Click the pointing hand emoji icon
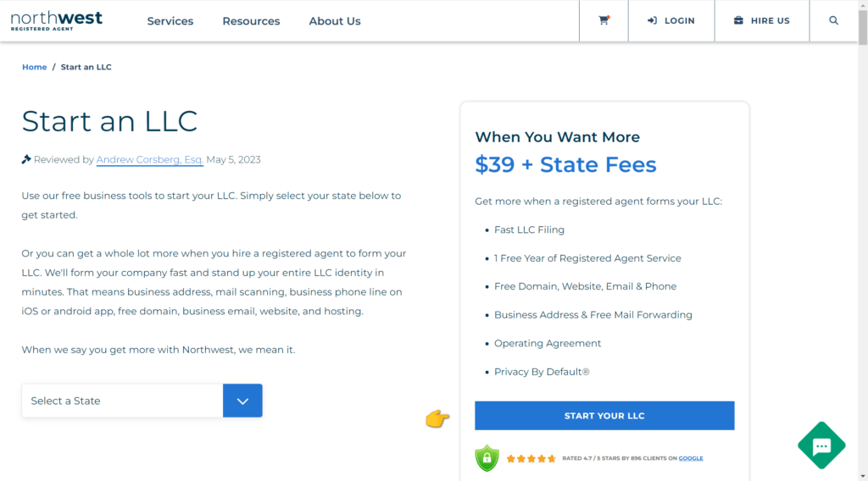Viewport: 868px width, 481px height. (x=437, y=417)
